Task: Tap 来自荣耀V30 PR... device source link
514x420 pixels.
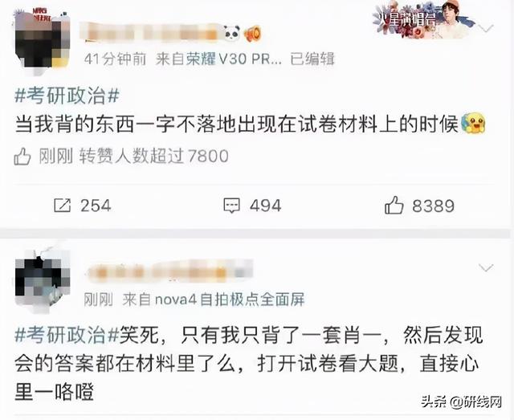Action: click(218, 59)
